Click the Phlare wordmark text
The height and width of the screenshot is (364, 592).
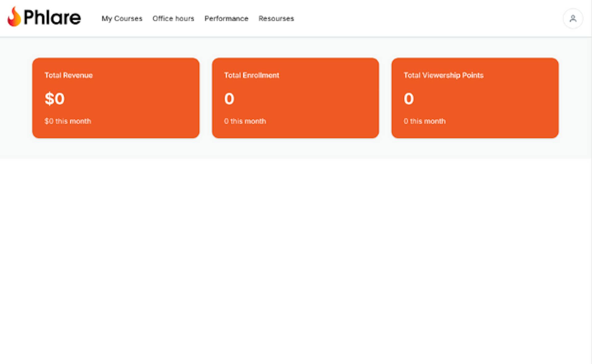(x=52, y=18)
